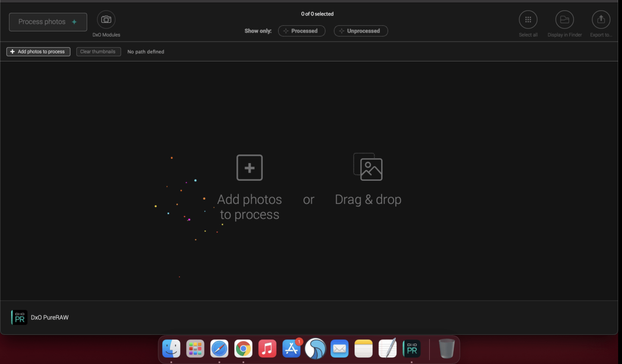Image resolution: width=622 pixels, height=364 pixels.
Task: Click the Add photos to process button
Action: coord(38,52)
